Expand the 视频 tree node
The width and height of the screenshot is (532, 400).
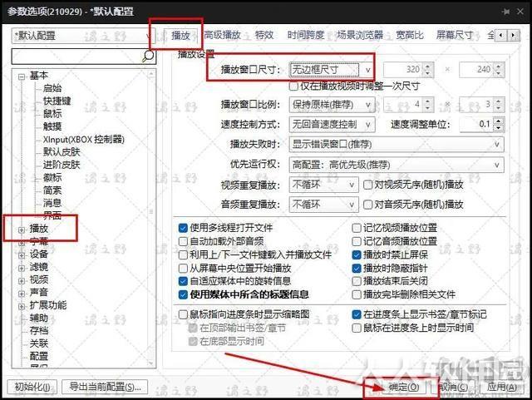pos(22,281)
